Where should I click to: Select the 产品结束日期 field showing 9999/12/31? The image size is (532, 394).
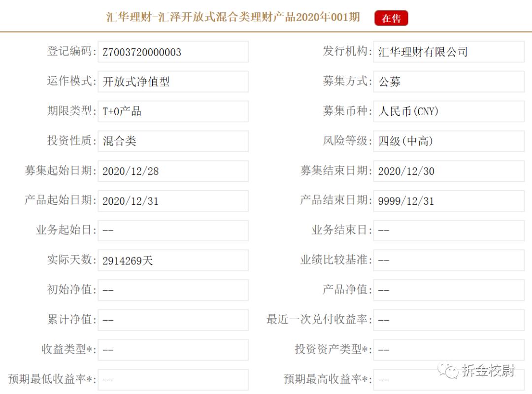[x=448, y=200]
